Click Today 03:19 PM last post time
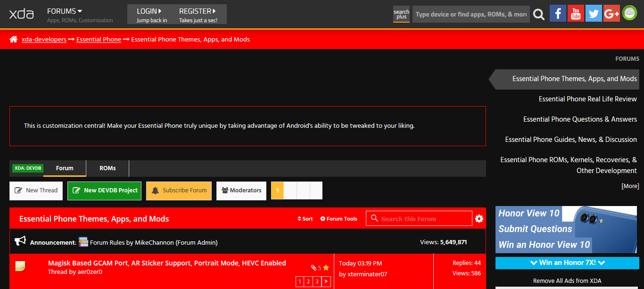The image size is (644, 289). click(x=360, y=263)
